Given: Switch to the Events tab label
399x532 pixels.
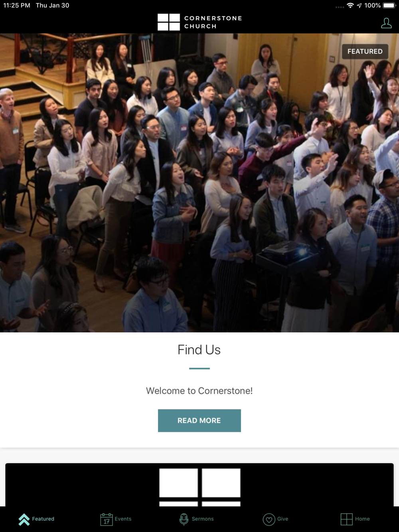Looking at the screenshot, I should [123, 519].
